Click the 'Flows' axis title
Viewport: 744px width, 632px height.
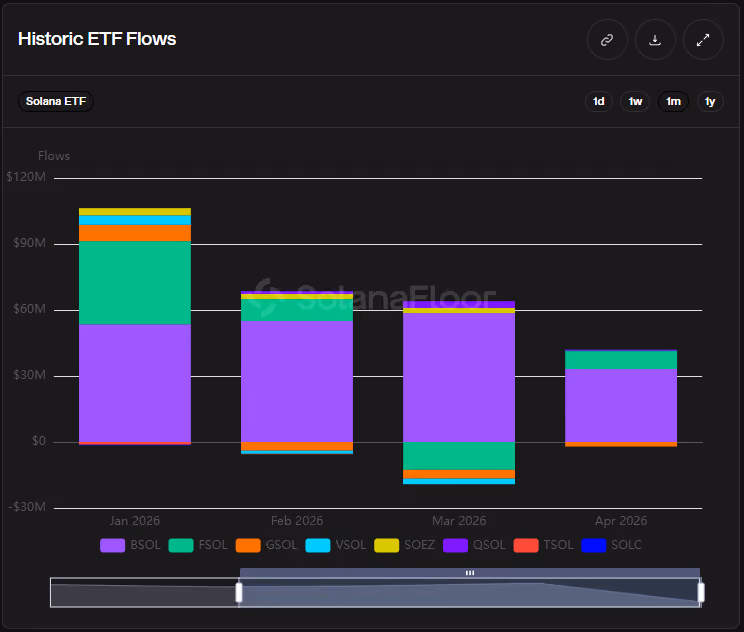tap(54, 156)
